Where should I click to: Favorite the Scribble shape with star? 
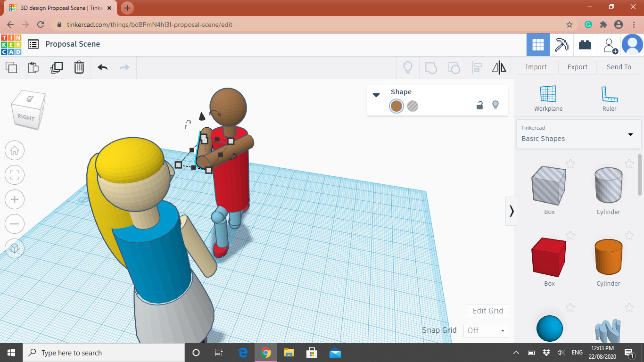click(629, 307)
